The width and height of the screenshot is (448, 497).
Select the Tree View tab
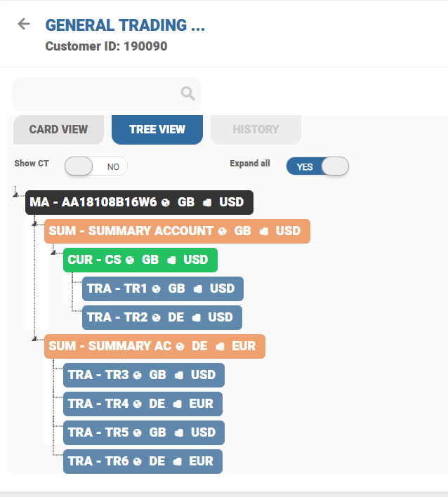pyautogui.click(x=157, y=129)
